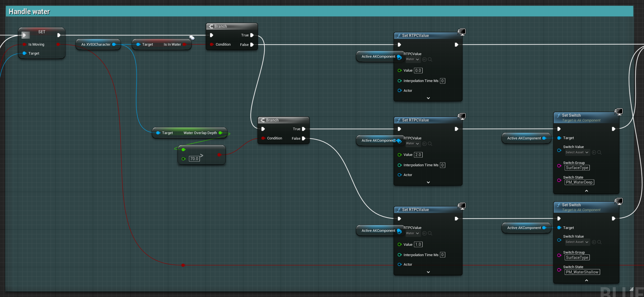Image resolution: width=644 pixels, height=297 pixels.
Task: Click the Value 2.0 input field
Action: coord(418,155)
